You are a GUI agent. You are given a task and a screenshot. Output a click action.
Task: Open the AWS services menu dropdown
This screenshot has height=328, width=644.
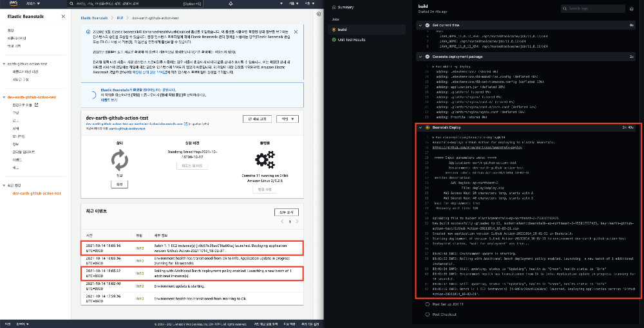pos(33,3)
